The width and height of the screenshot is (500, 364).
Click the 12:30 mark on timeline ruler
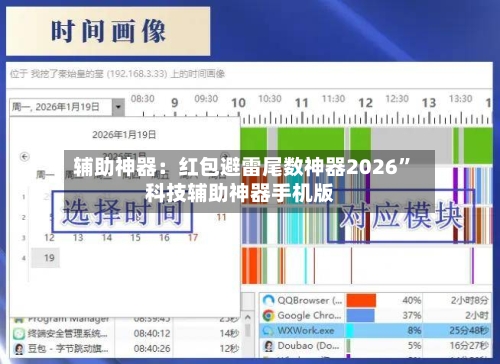point(397,99)
